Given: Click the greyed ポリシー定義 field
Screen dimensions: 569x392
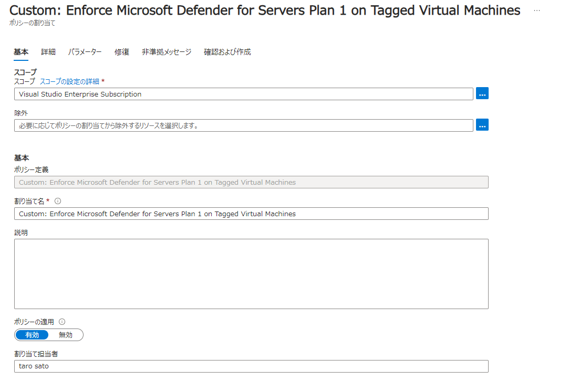Looking at the screenshot, I should tap(251, 182).
